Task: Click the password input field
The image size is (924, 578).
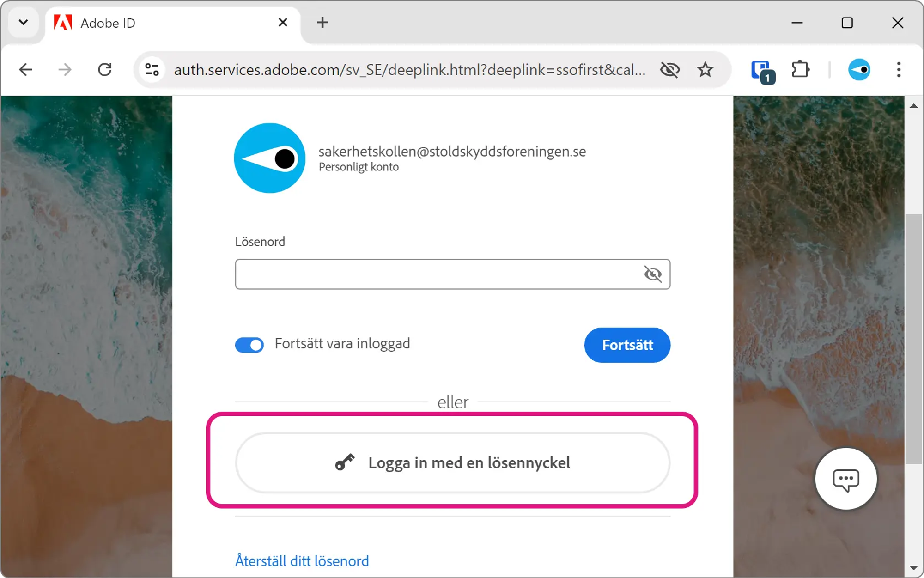Action: [x=453, y=274]
